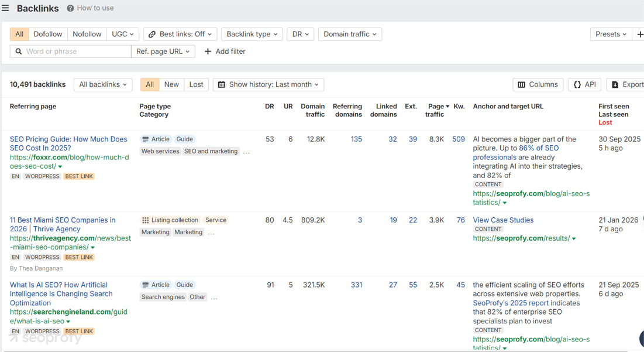This screenshot has width=644, height=352.
Task: Click plus icon to Add filter
Action: click(x=208, y=52)
